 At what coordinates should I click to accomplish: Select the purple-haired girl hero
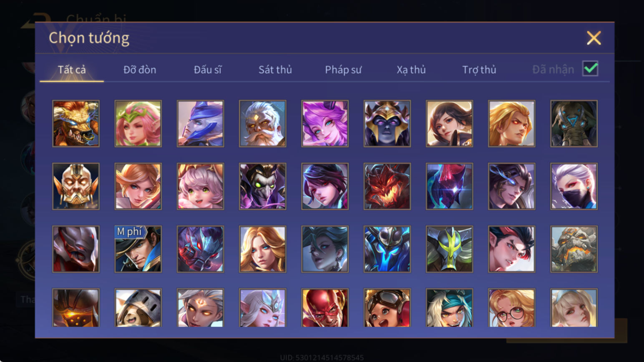[x=325, y=123]
